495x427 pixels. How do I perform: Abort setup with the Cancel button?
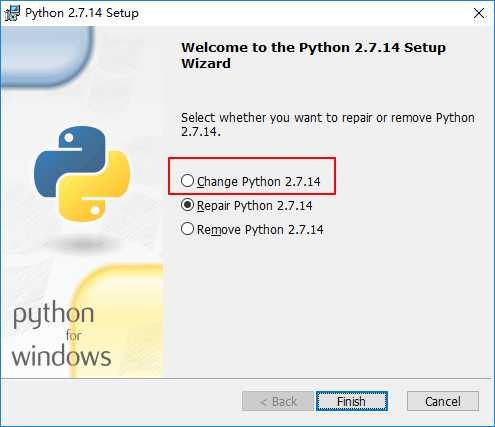point(443,401)
